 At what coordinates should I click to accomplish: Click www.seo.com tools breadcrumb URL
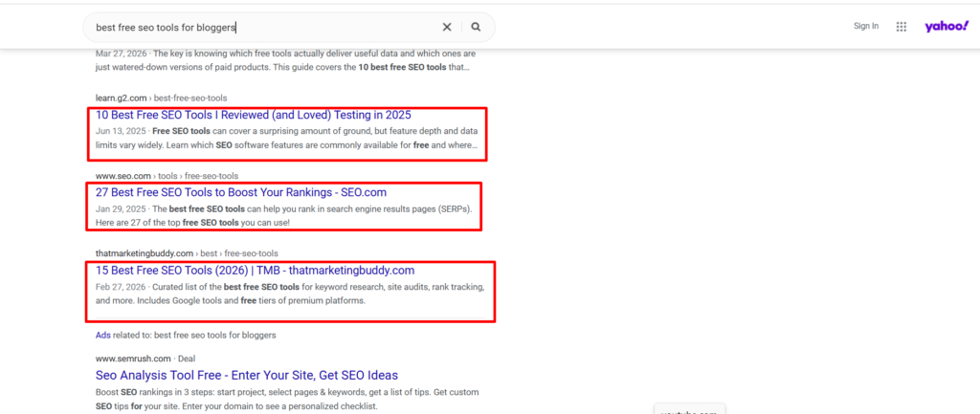tap(167, 176)
